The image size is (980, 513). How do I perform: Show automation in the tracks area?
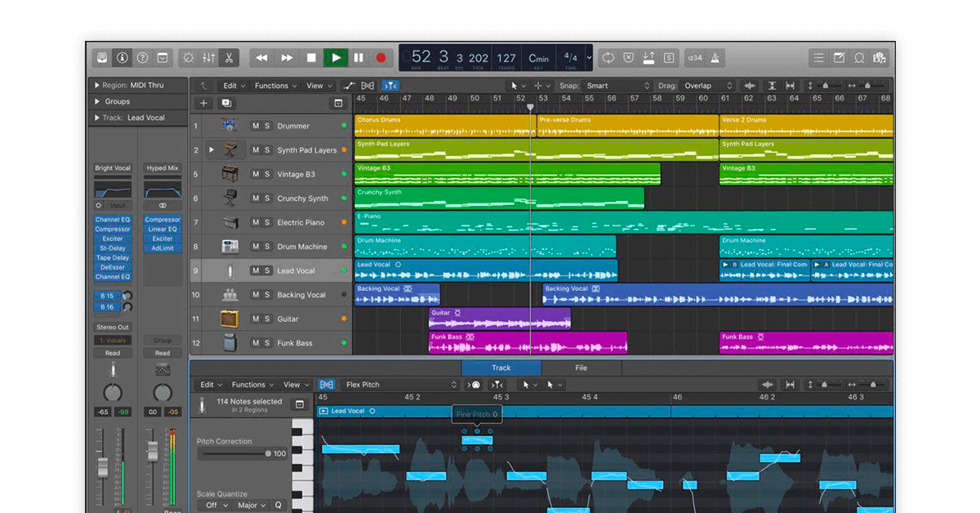(x=350, y=86)
